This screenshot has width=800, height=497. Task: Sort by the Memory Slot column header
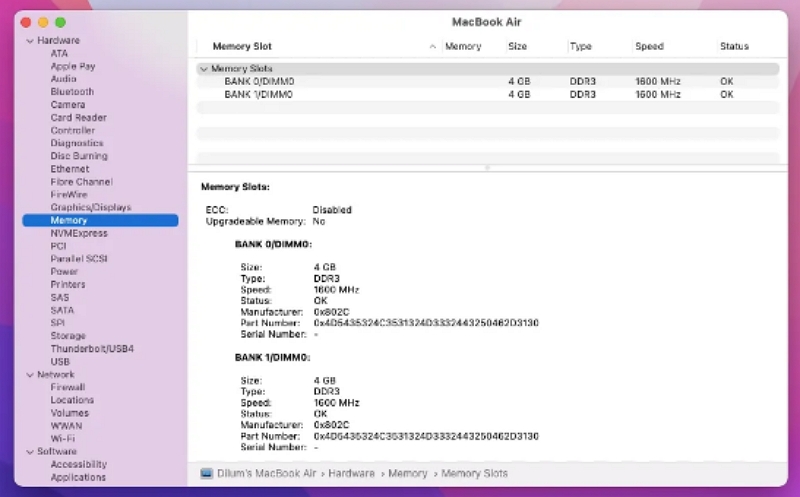click(242, 46)
